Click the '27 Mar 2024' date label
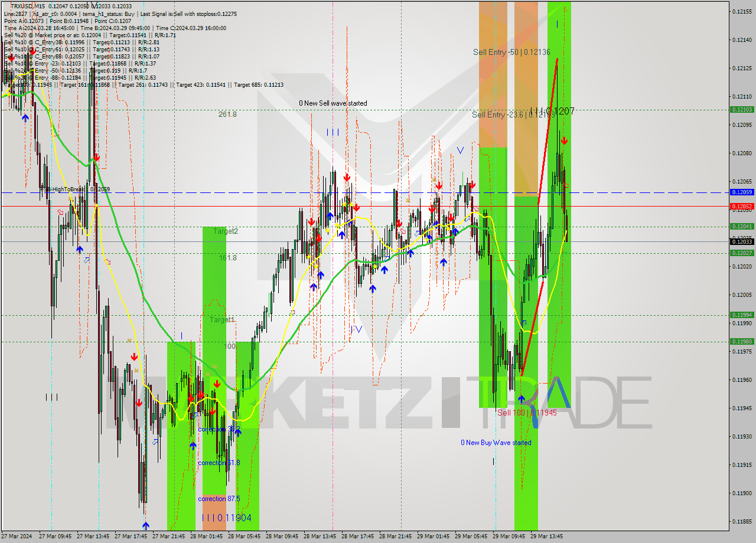 pyautogui.click(x=17, y=537)
